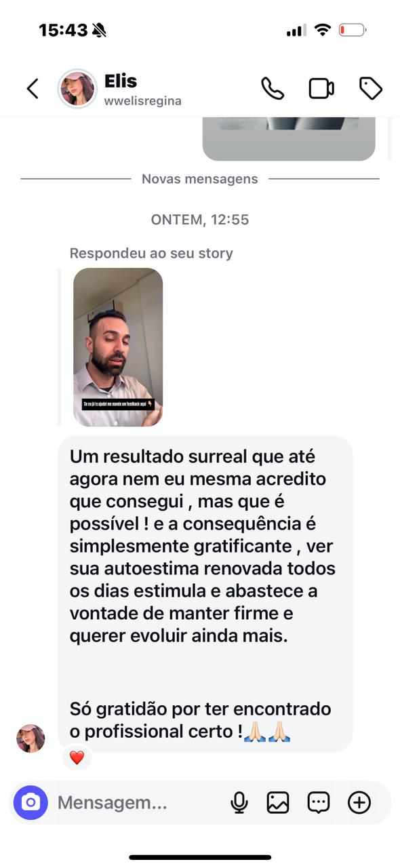Tap the sender avatar beside message
The height and width of the screenshot is (868, 400).
coord(31,738)
